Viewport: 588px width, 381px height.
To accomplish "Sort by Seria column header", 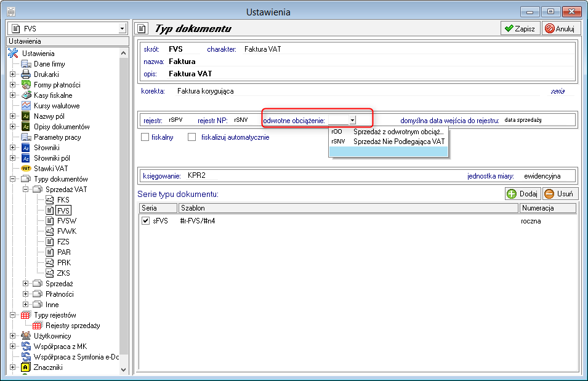I will coord(158,208).
